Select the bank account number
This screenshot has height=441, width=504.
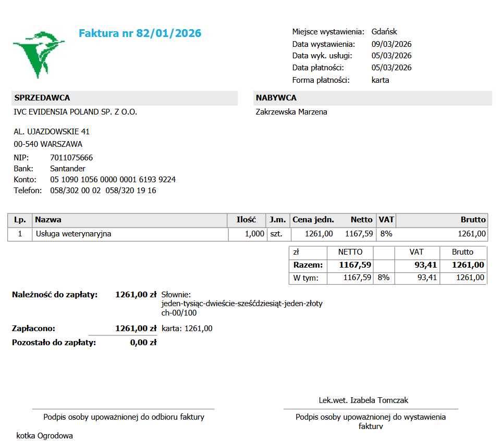(113, 180)
